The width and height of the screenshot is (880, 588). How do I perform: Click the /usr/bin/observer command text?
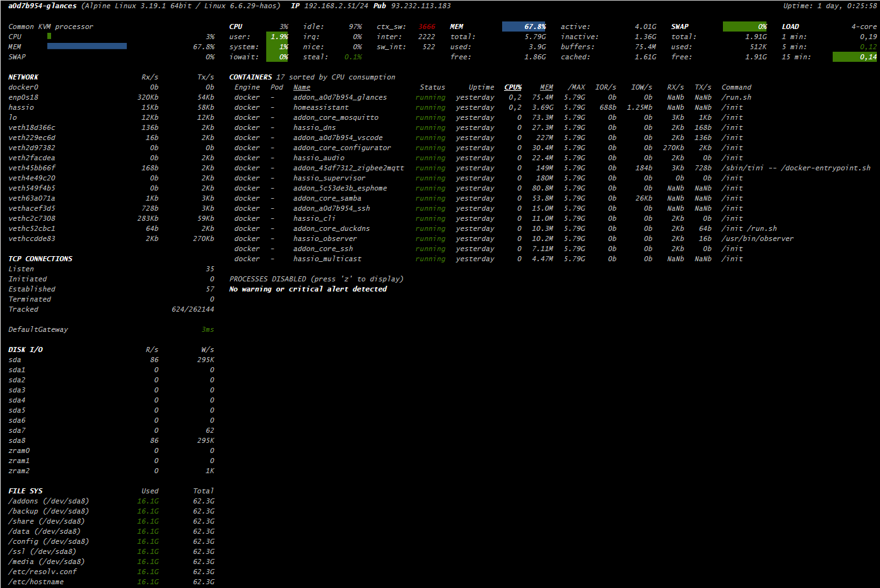point(758,238)
